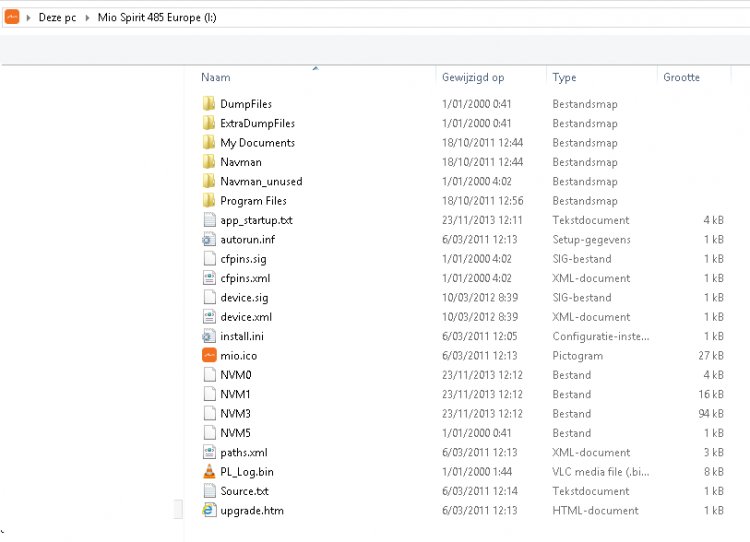Click the orange mio.ico icon

pyautogui.click(x=209, y=355)
